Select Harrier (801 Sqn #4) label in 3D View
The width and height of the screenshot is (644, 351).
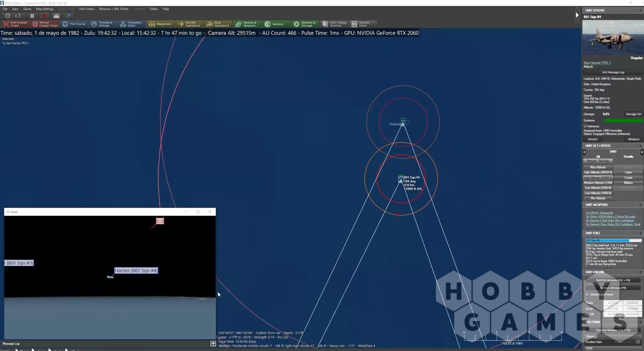coord(136,271)
